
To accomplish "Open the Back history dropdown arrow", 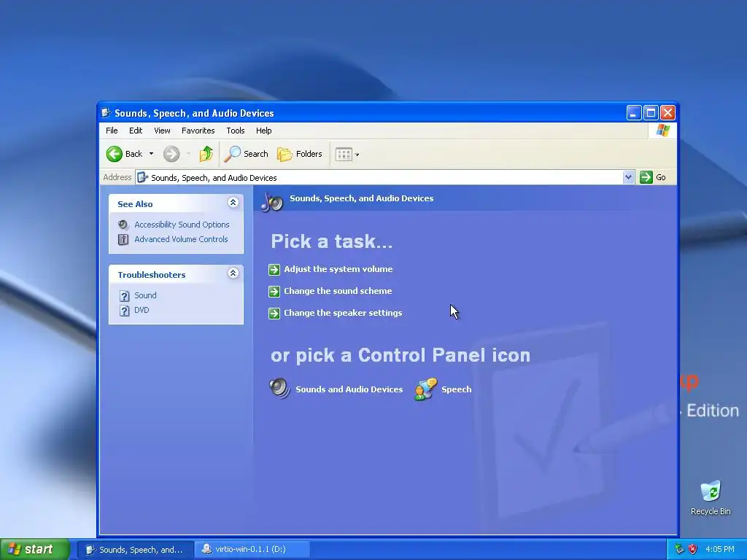I will (152, 154).
